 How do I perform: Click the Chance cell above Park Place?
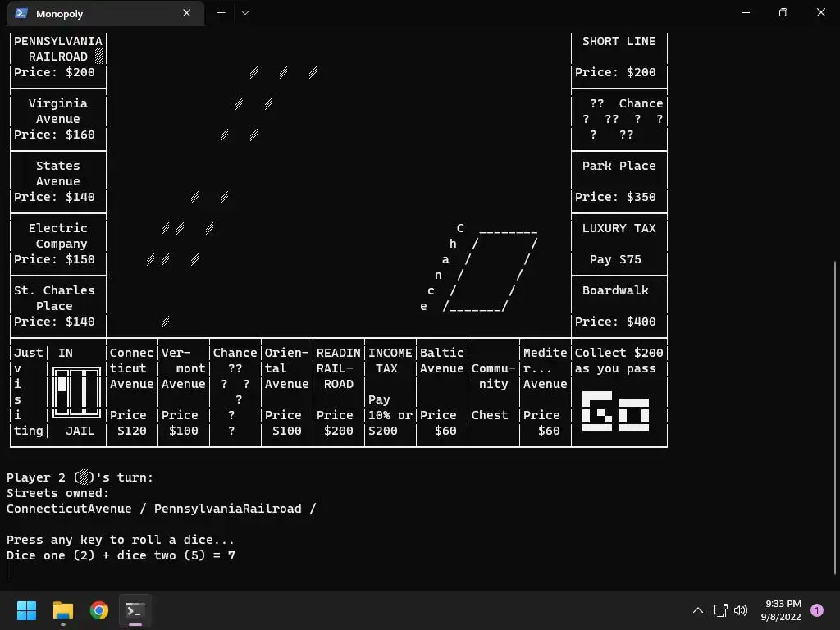click(619, 119)
